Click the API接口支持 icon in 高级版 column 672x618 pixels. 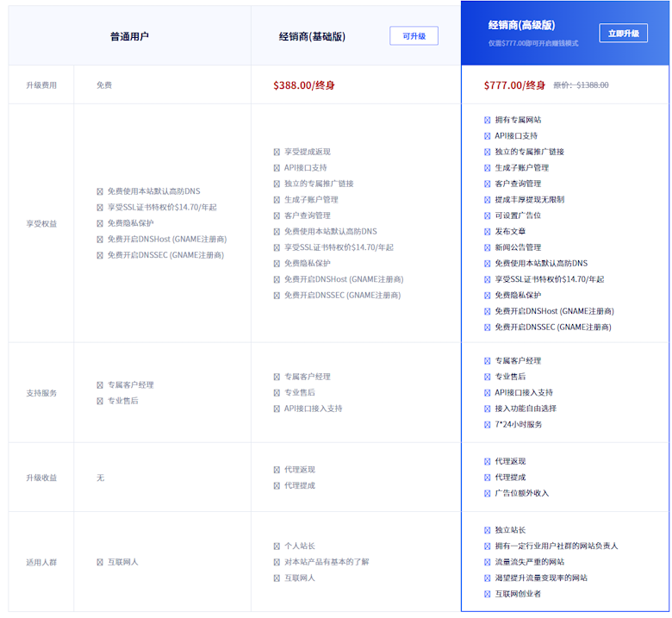(x=487, y=136)
